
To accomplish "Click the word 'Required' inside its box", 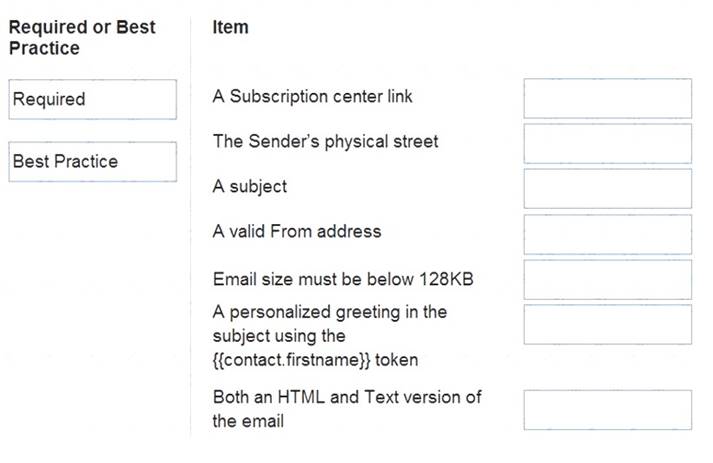I will (x=49, y=99).
